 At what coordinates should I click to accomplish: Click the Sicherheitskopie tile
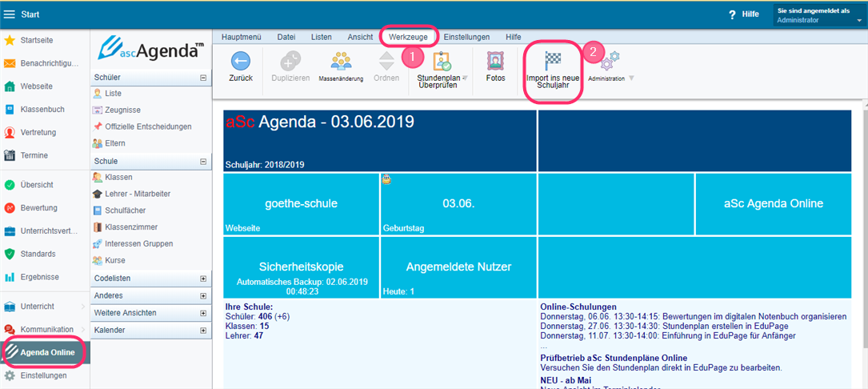301,267
